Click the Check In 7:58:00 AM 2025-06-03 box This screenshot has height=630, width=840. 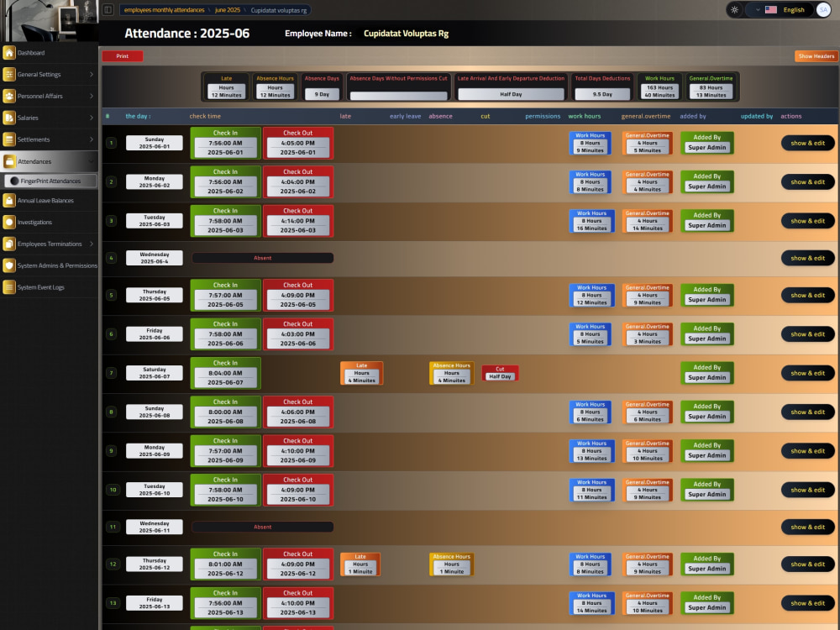point(225,221)
